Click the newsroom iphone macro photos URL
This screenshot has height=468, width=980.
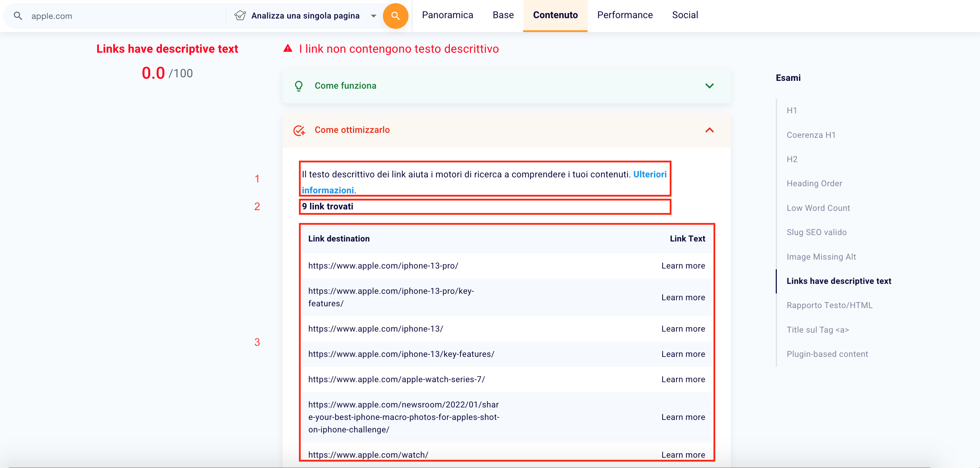(404, 417)
